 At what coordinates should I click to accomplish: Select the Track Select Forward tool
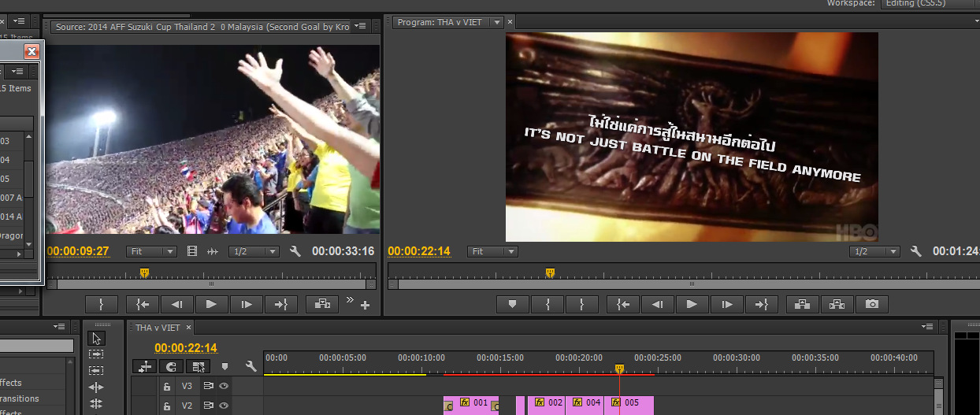coord(96,355)
